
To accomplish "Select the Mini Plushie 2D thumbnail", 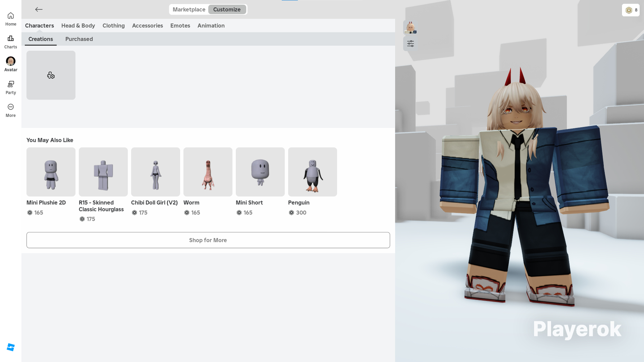I will 51,172.
